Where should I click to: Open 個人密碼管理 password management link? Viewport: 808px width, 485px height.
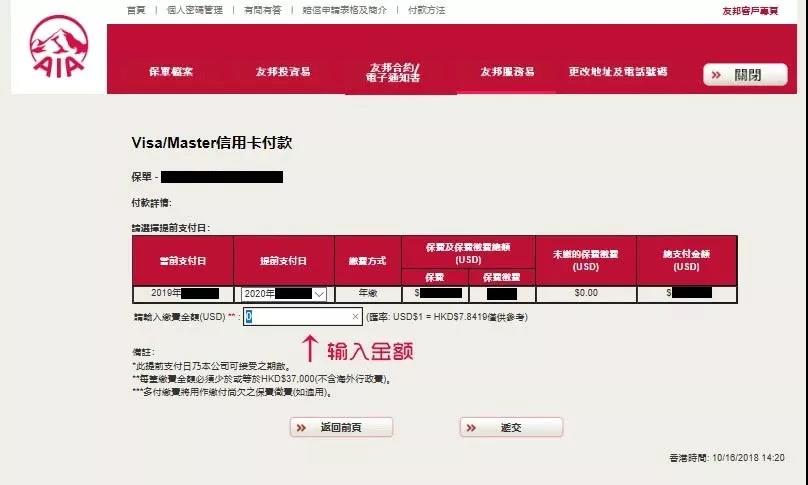[195, 10]
